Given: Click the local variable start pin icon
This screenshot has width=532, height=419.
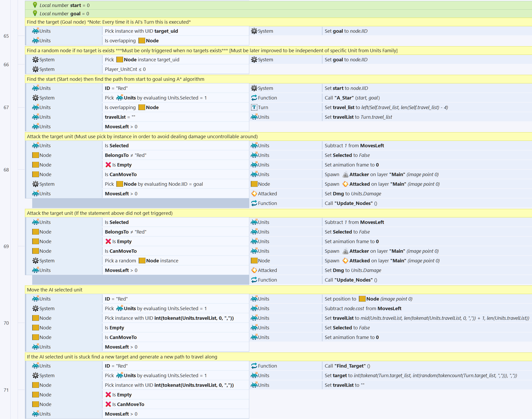Looking at the screenshot, I should [35, 5].
